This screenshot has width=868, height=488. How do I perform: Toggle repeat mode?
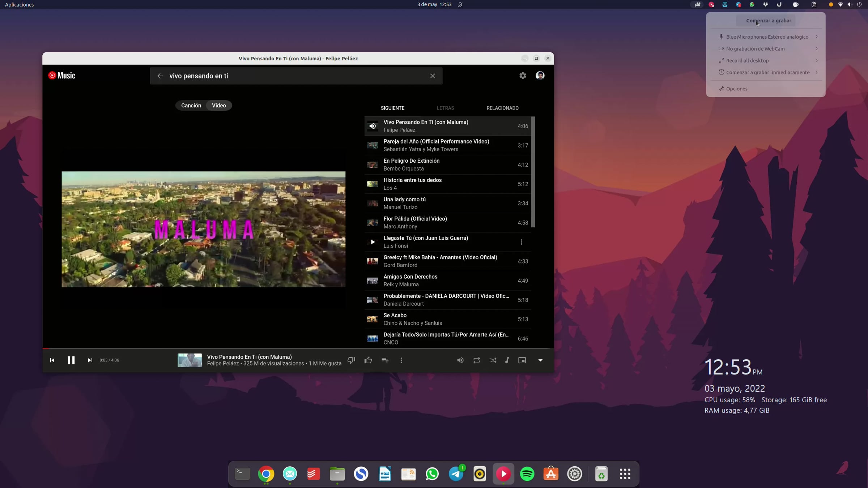pos(477,360)
